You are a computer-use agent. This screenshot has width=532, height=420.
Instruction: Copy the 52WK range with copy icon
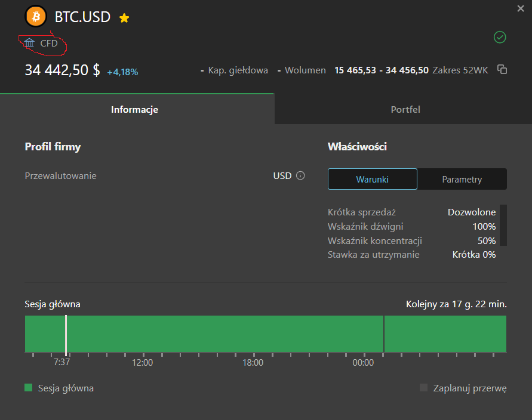coord(502,69)
